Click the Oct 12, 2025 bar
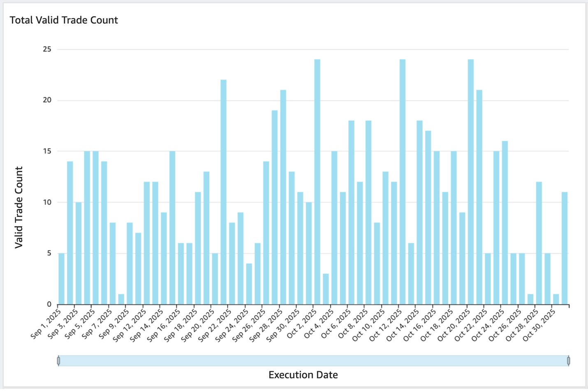The width and height of the screenshot is (588, 391). pyautogui.click(x=403, y=182)
